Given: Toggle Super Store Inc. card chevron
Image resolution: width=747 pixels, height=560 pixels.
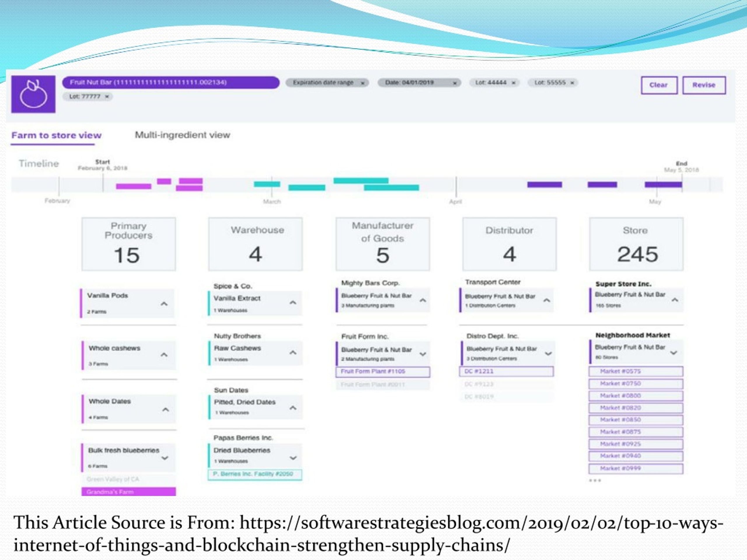Looking at the screenshot, I should coord(675,300).
